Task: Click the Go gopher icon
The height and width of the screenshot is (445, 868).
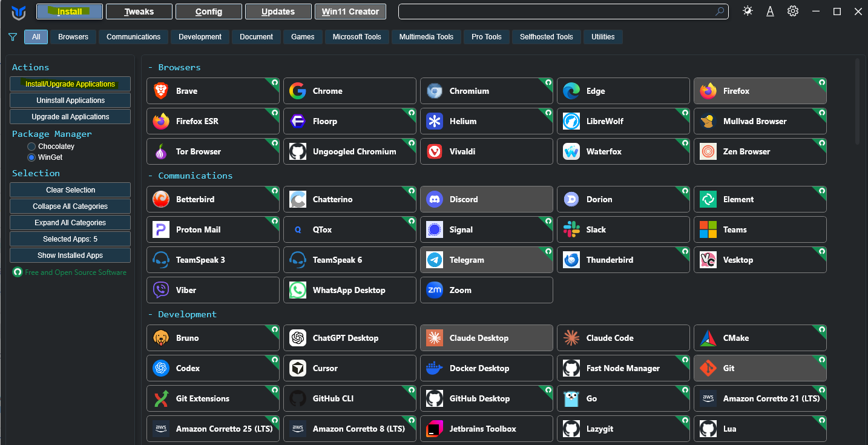Action: click(571, 398)
